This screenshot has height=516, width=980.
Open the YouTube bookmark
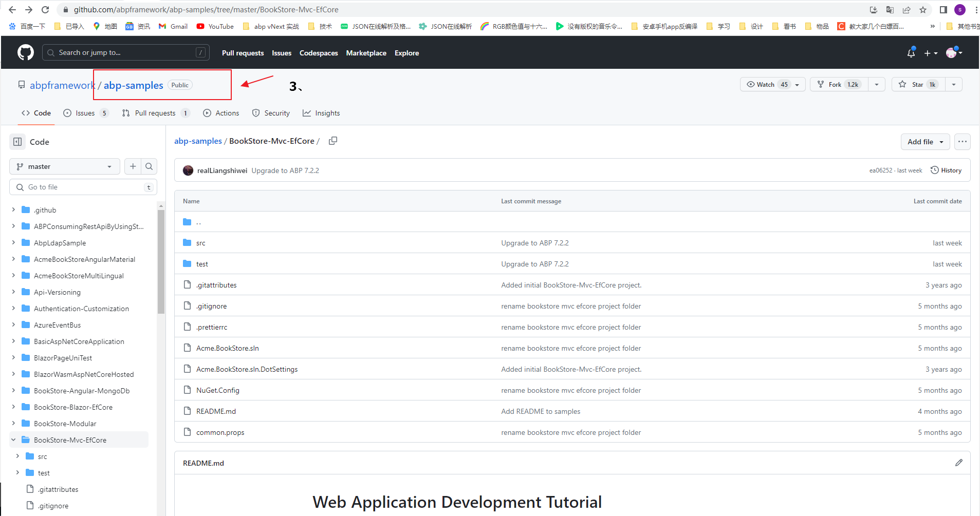point(215,26)
